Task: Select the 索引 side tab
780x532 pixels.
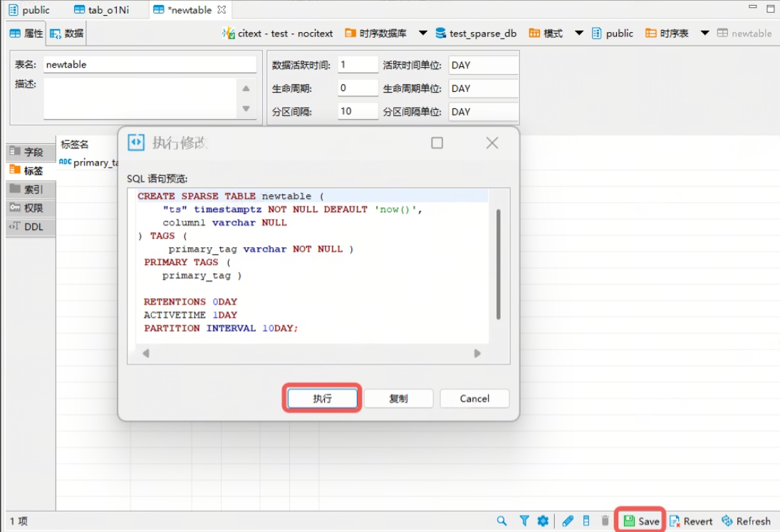Action: [31, 189]
